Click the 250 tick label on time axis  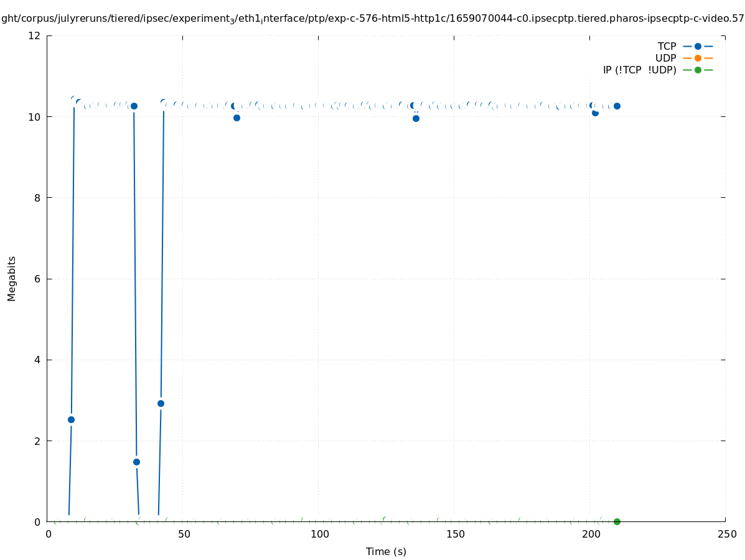point(726,534)
